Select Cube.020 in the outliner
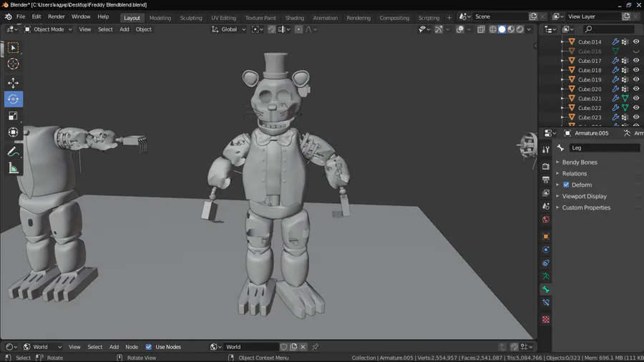Viewport: 644px width, 362px height. pos(590,89)
